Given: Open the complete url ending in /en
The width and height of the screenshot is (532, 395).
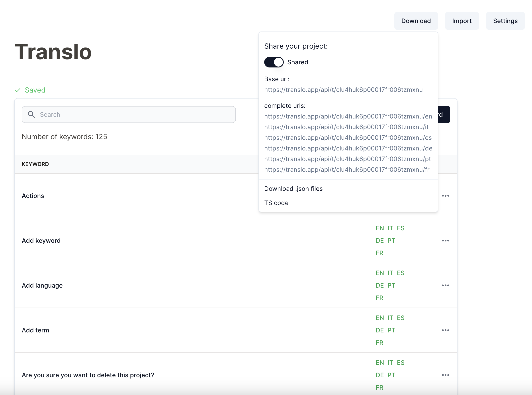Looking at the screenshot, I should click(348, 117).
